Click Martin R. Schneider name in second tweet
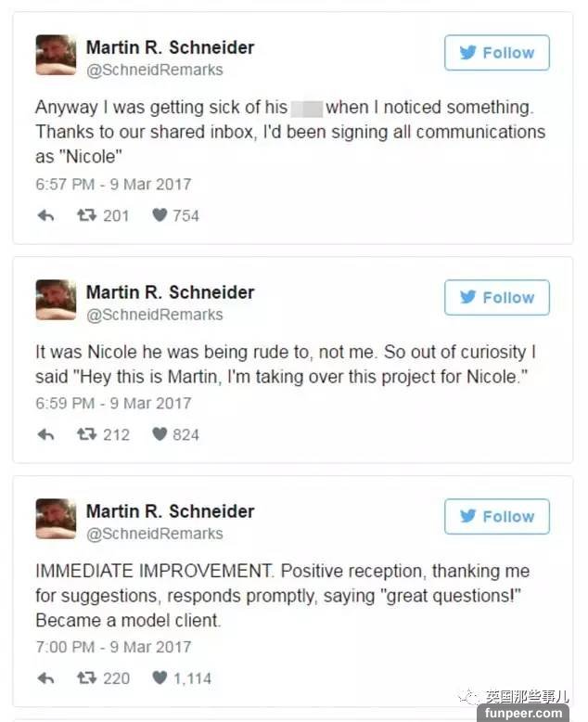 point(170,292)
